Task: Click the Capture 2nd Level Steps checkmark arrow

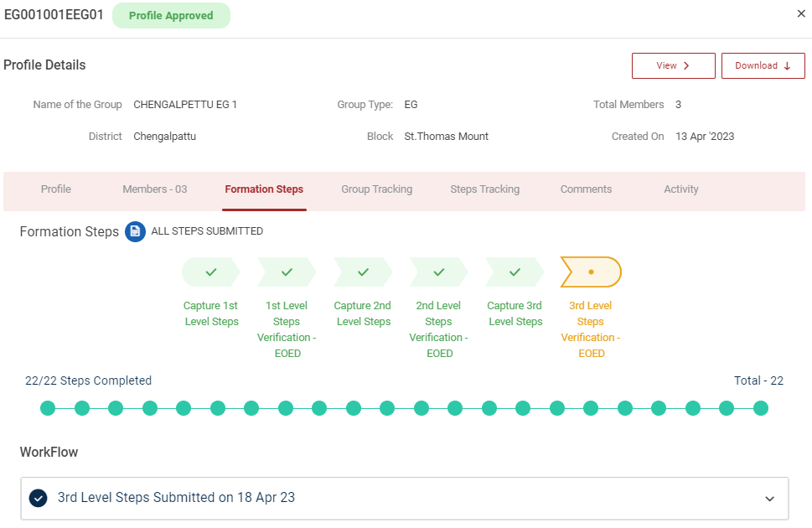Action: coord(363,272)
